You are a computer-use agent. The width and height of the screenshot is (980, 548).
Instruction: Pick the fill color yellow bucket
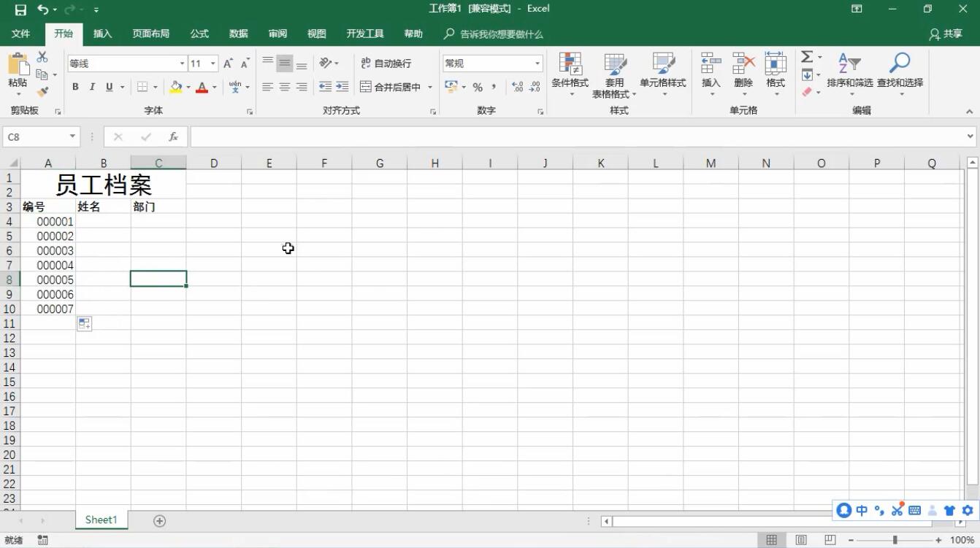(x=176, y=87)
